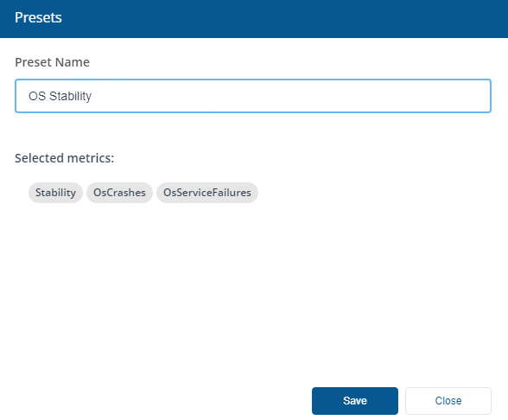Select the Stability metric chip

click(x=55, y=193)
